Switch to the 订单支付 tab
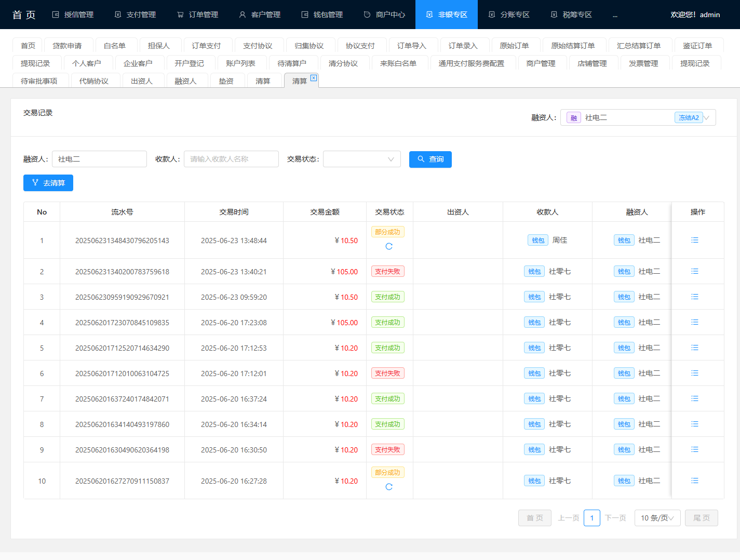Image resolution: width=740 pixels, height=560 pixels. point(208,46)
